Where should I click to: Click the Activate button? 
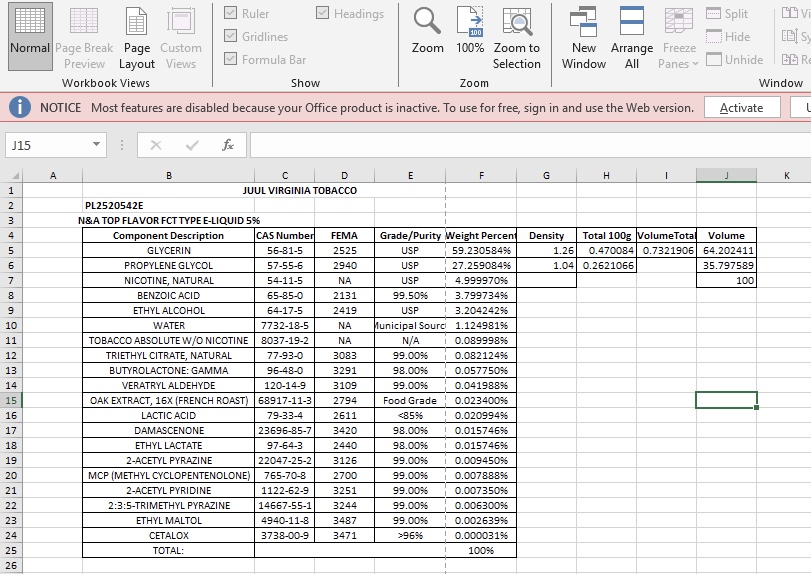(x=742, y=108)
